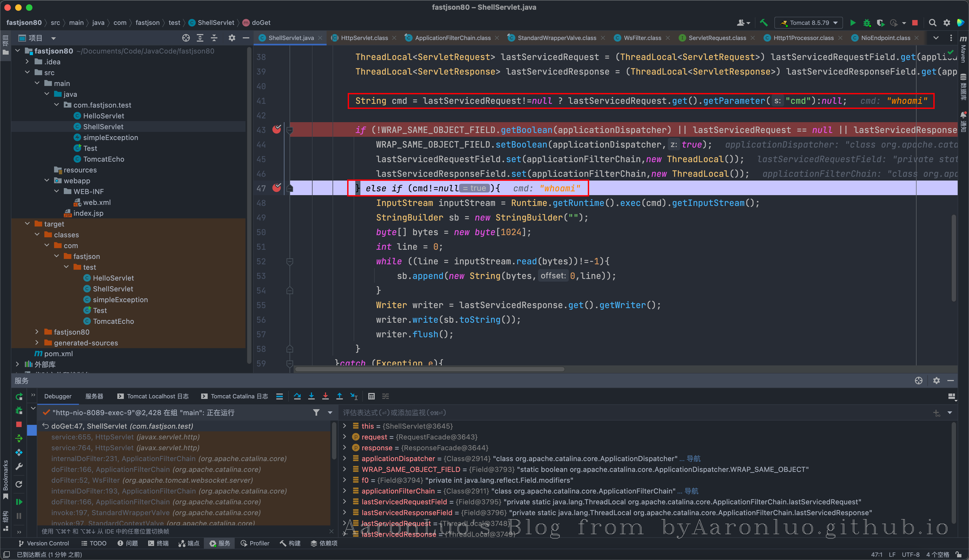Open Tomcat Catalina 日志 tab

235,396
